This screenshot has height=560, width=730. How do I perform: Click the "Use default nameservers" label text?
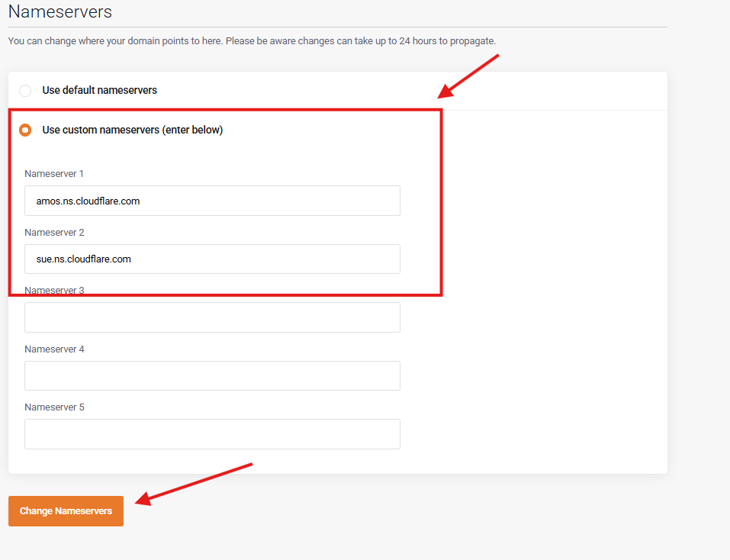99,90
